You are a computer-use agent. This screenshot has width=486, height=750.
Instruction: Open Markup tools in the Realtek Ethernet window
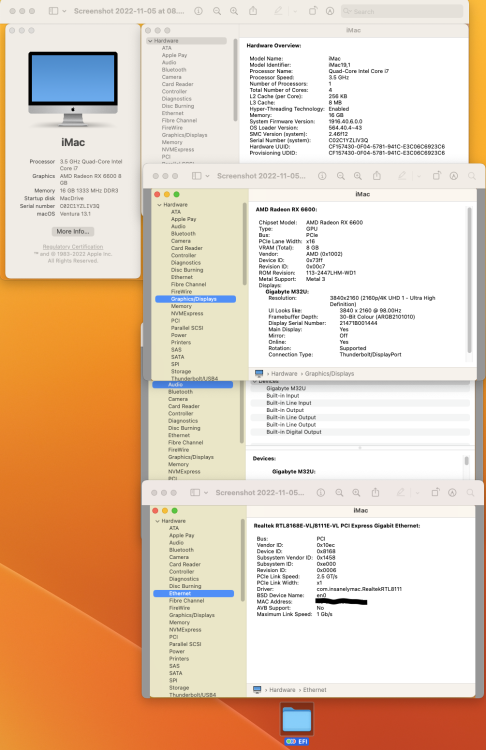click(452, 493)
